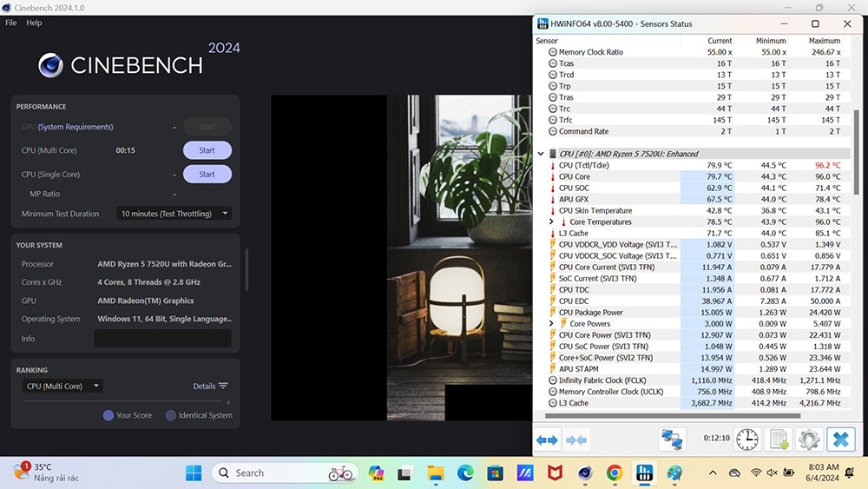Click the HWiNFO horizontal scrollbar
This screenshot has height=489, width=868.
(673, 415)
